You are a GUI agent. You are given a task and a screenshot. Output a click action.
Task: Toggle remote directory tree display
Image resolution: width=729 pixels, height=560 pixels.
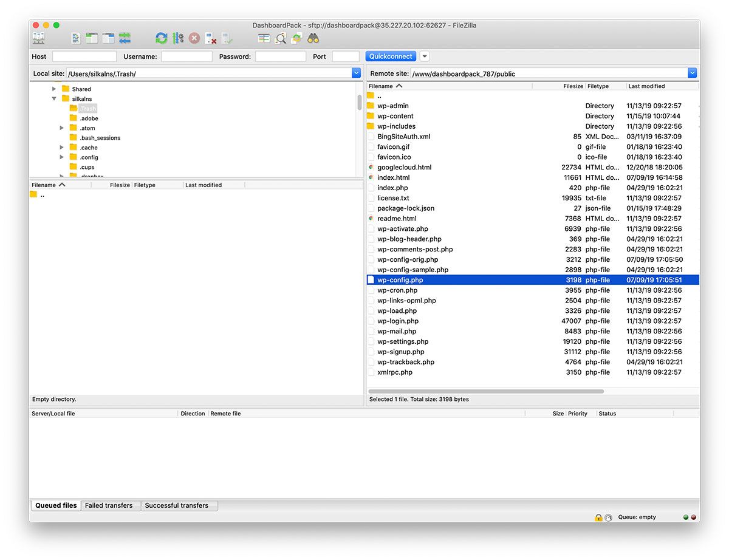click(108, 38)
